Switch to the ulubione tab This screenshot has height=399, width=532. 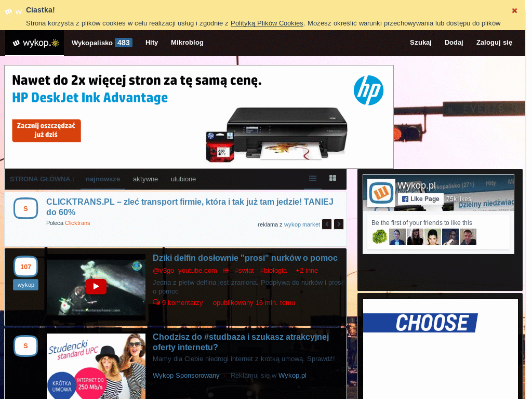tap(183, 179)
